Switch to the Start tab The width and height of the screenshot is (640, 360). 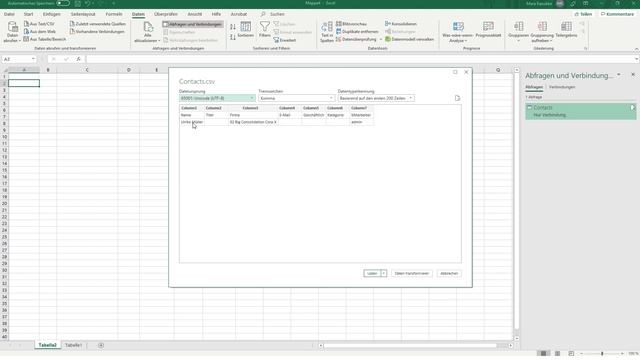(x=28, y=14)
